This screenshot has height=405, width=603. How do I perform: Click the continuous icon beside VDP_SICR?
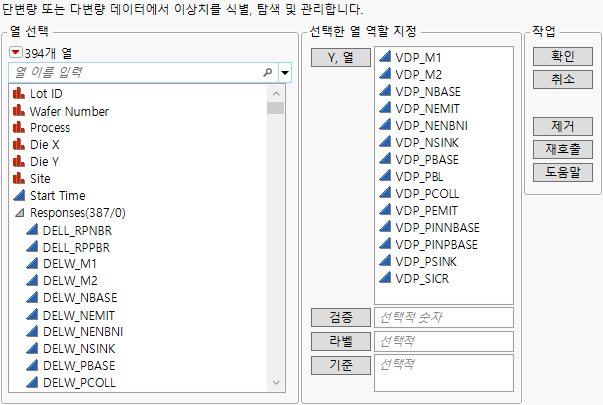(385, 278)
